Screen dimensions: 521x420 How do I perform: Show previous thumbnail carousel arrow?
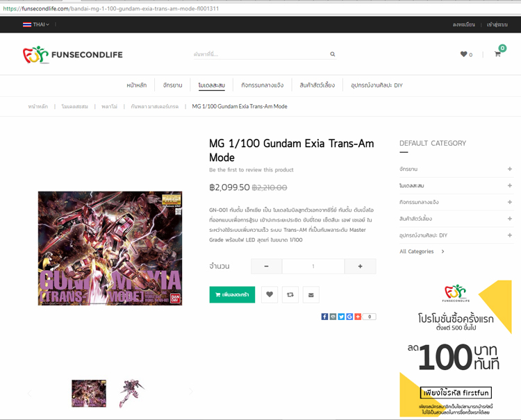point(30,394)
